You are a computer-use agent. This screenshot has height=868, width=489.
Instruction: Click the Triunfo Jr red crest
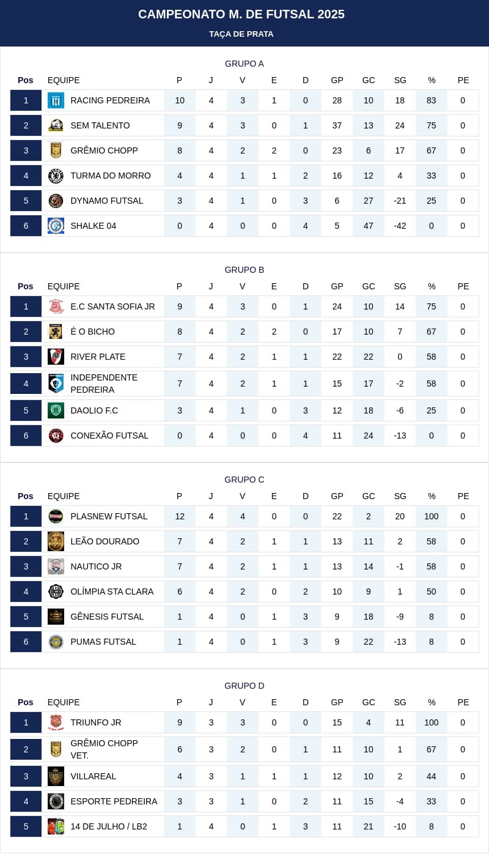tap(56, 722)
